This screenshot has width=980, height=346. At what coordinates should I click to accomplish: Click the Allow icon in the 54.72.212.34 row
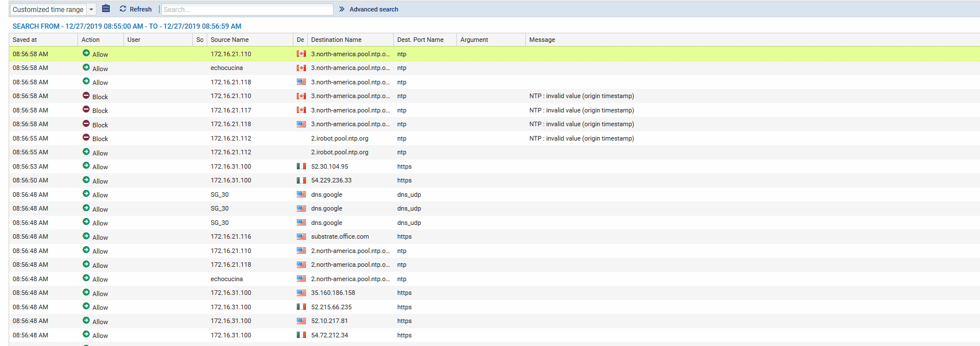86,335
